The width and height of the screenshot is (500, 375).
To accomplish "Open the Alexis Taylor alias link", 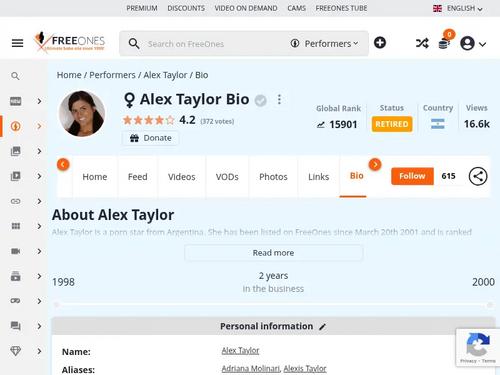I will (305, 368).
